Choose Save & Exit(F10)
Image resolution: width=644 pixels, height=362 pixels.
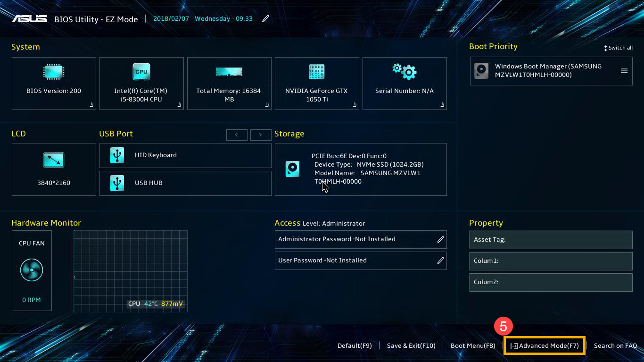411,345
